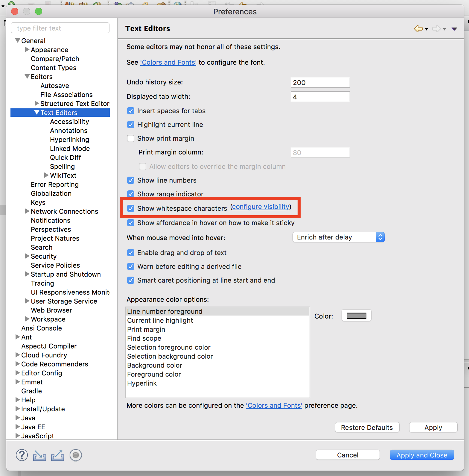Collapse the General tree node
Image resolution: width=469 pixels, height=476 pixels.
click(18, 40)
